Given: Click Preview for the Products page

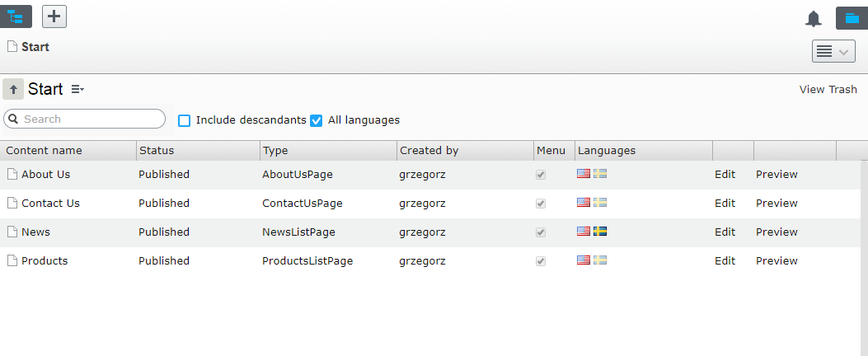Looking at the screenshot, I should click(777, 261).
